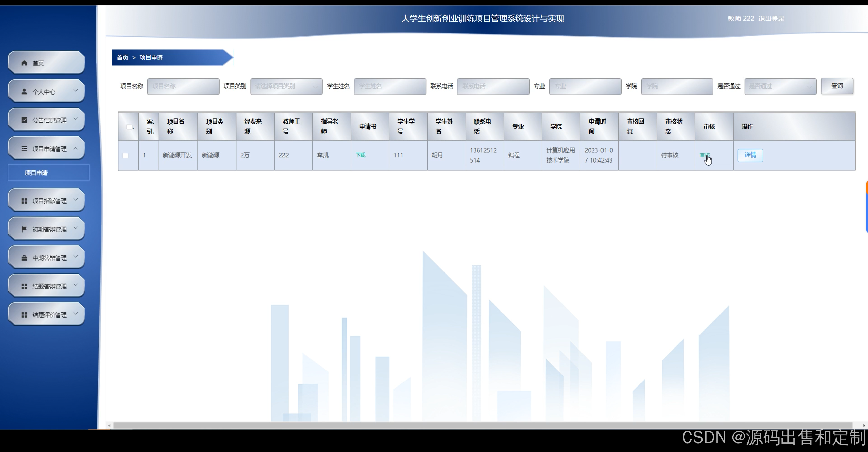The height and width of the screenshot is (452, 868).
Task: Select the 项目申请 submenu item
Action: (x=36, y=173)
